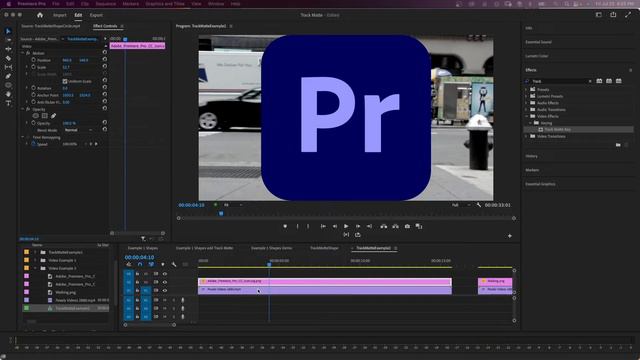Go to In point
The width and height of the screenshot is (640, 360).
coord(323,226)
